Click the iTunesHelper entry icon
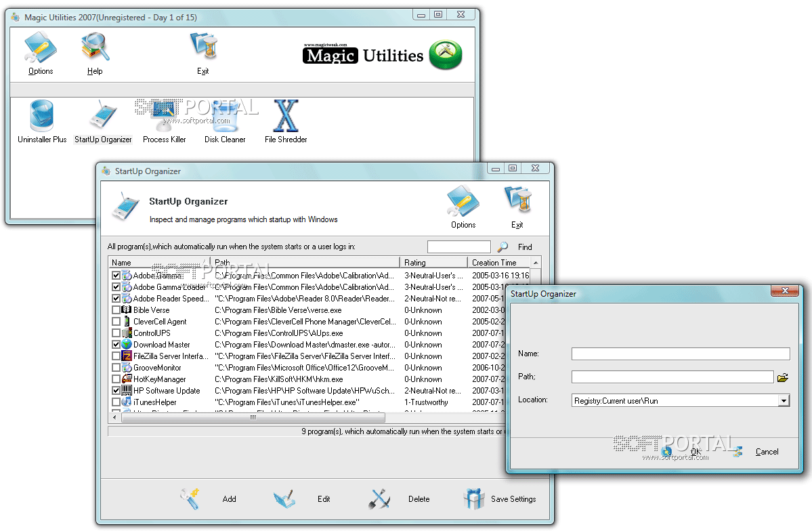Screen dimensions: 812x531 pos(127,402)
